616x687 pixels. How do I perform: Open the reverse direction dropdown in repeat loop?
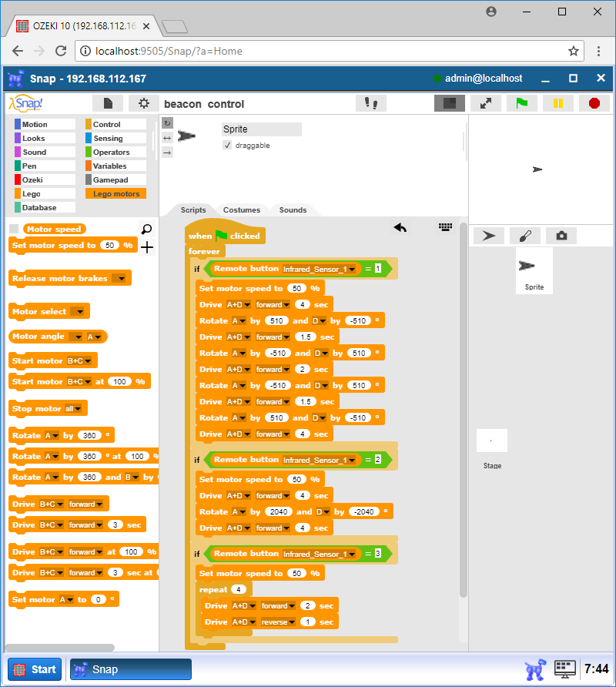(278, 622)
